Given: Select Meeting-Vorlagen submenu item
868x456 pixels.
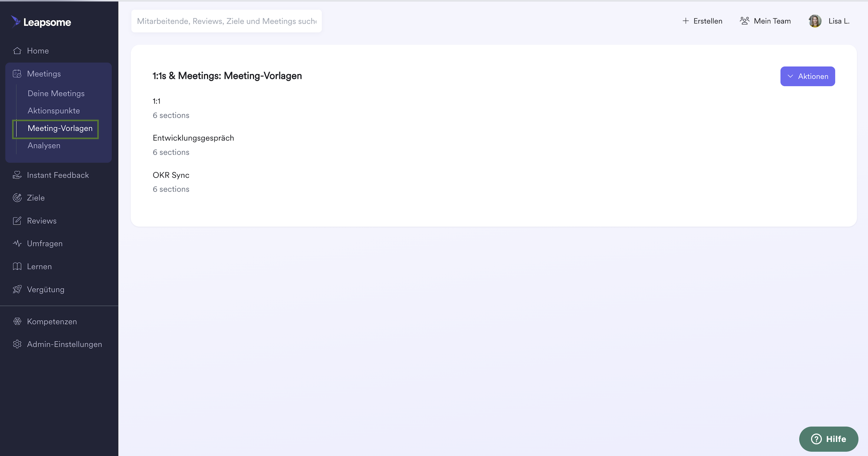Looking at the screenshot, I should coord(60,128).
